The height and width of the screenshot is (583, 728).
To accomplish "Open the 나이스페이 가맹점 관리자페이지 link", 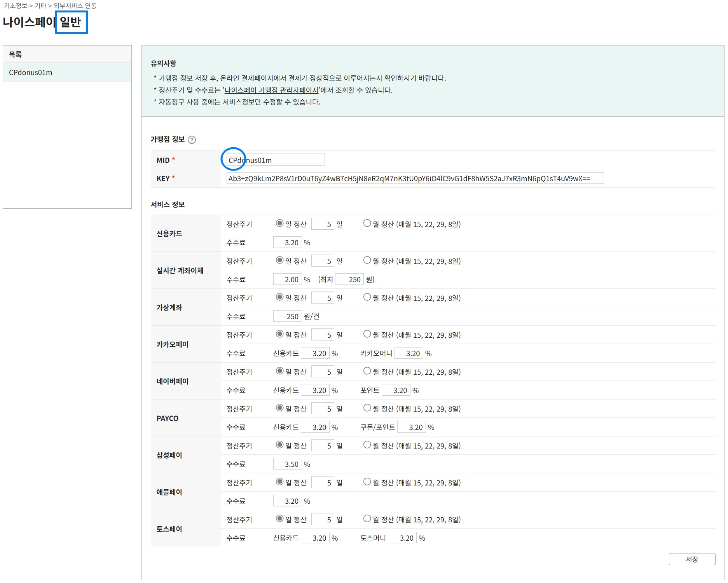I will (271, 90).
